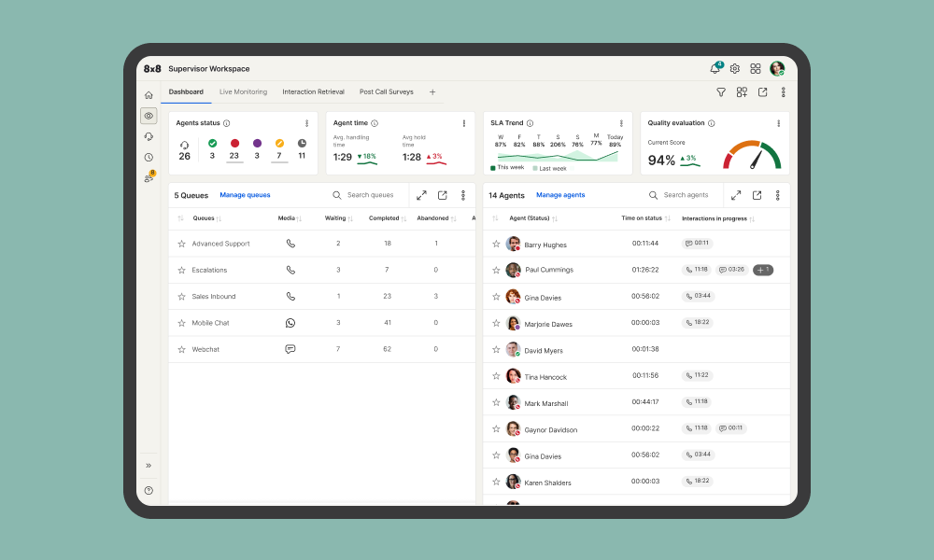Star agent David Myers

(x=496, y=349)
